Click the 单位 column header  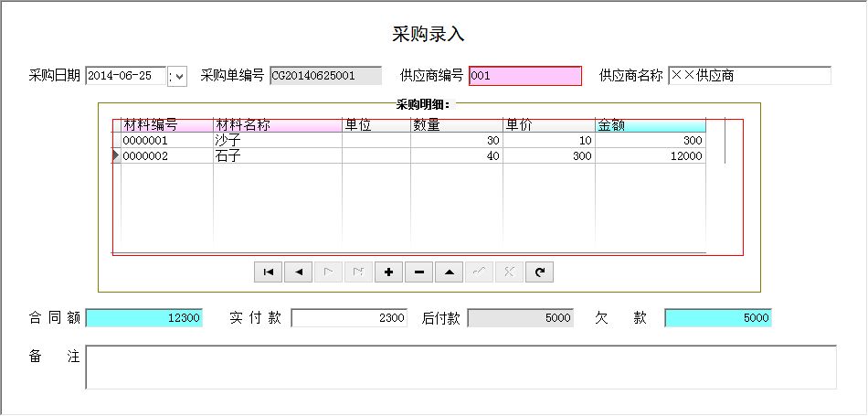(376, 125)
